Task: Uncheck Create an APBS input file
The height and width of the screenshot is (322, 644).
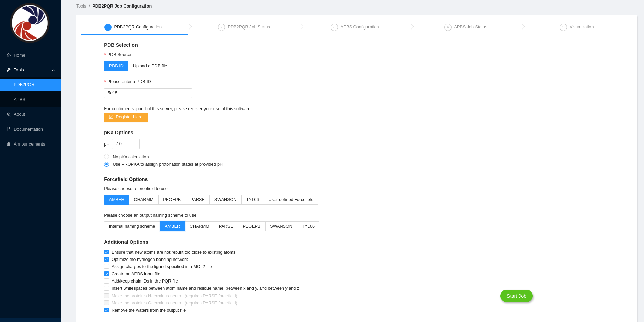Action: point(107,274)
